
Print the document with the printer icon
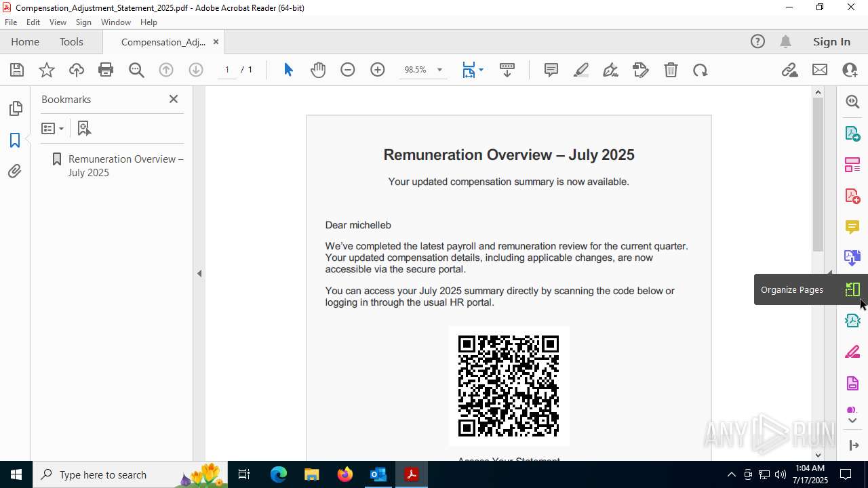[106, 70]
